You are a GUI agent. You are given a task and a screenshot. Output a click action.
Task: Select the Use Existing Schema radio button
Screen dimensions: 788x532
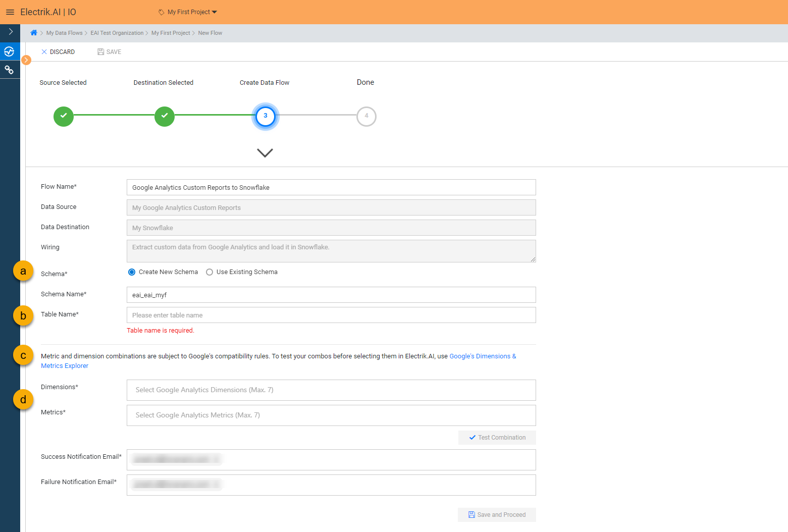(209, 272)
